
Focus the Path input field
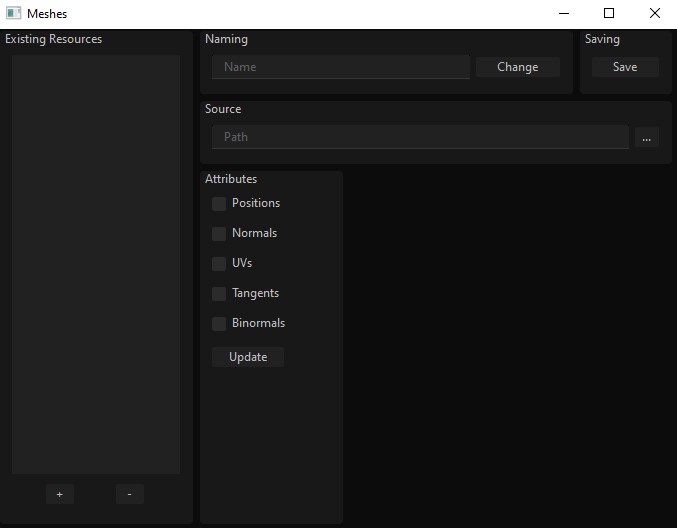[x=420, y=137]
